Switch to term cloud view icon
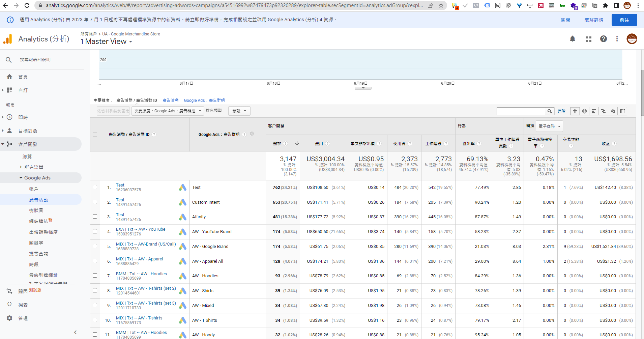The height and width of the screenshot is (339, 644). 613,111
